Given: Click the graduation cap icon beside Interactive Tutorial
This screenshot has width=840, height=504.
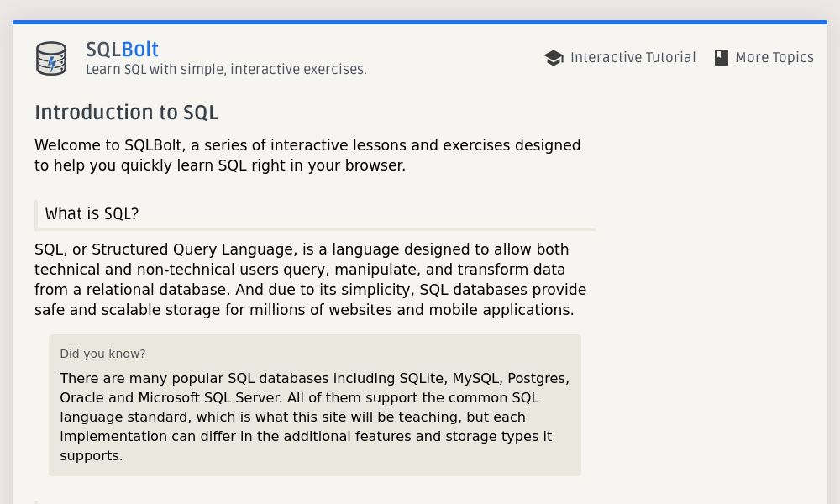Looking at the screenshot, I should click(x=554, y=57).
